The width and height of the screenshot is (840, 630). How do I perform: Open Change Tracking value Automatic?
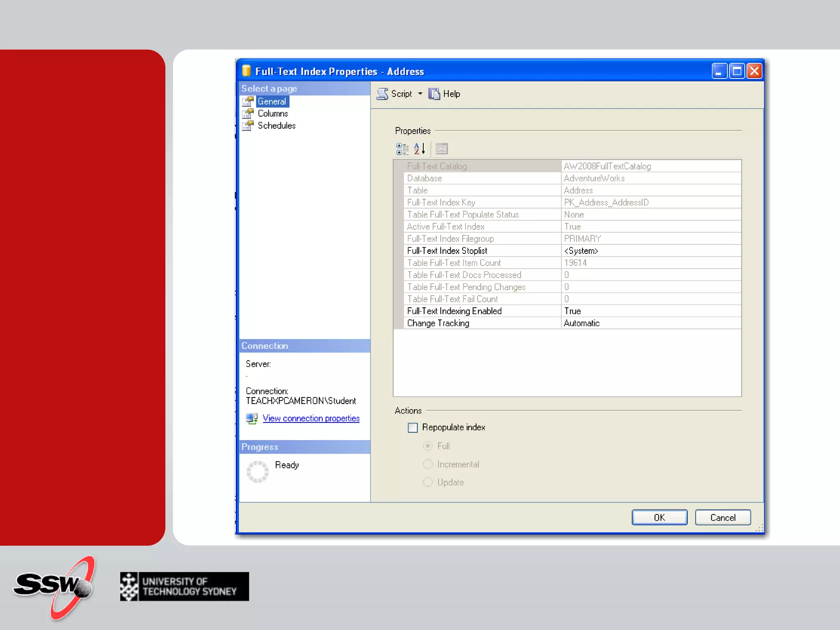coord(651,323)
